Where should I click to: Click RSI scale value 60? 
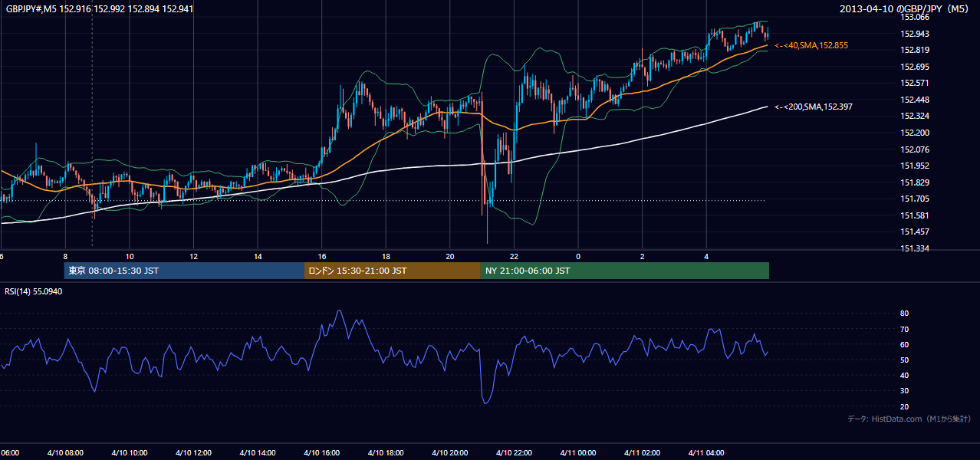click(x=904, y=344)
